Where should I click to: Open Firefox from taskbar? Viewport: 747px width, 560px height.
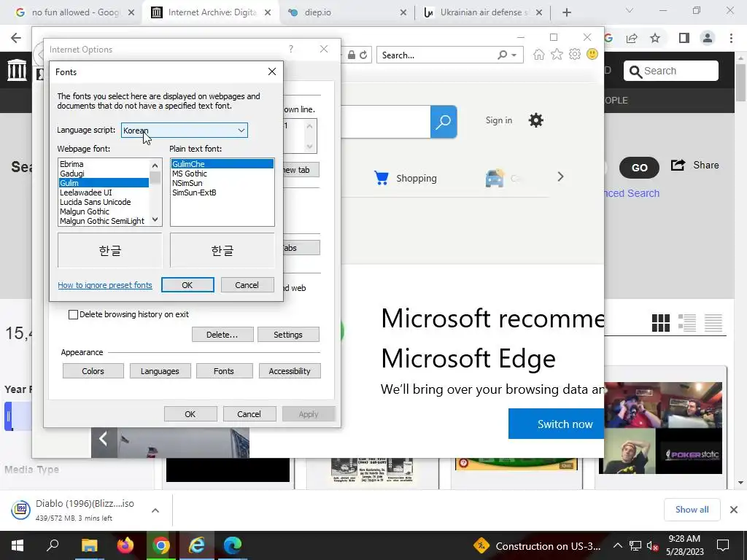125,545
